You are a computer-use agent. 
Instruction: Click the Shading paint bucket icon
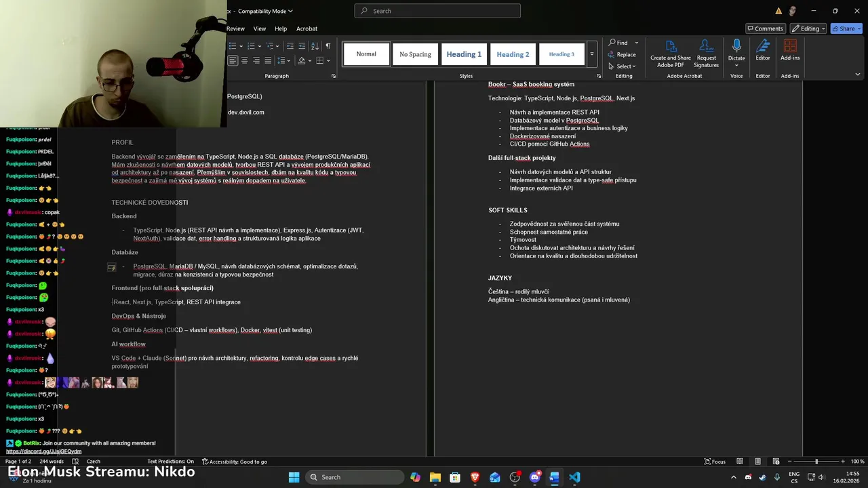pos(302,60)
